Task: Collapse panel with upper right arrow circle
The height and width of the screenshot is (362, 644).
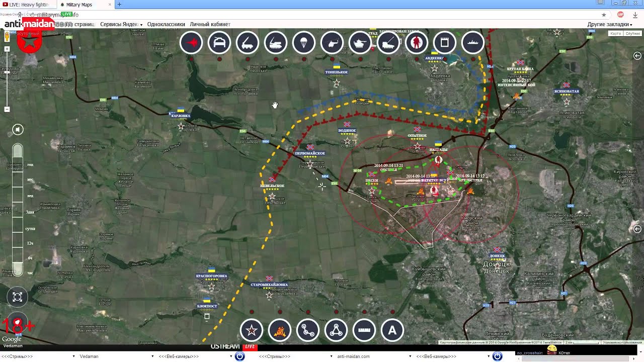Action: (x=637, y=56)
